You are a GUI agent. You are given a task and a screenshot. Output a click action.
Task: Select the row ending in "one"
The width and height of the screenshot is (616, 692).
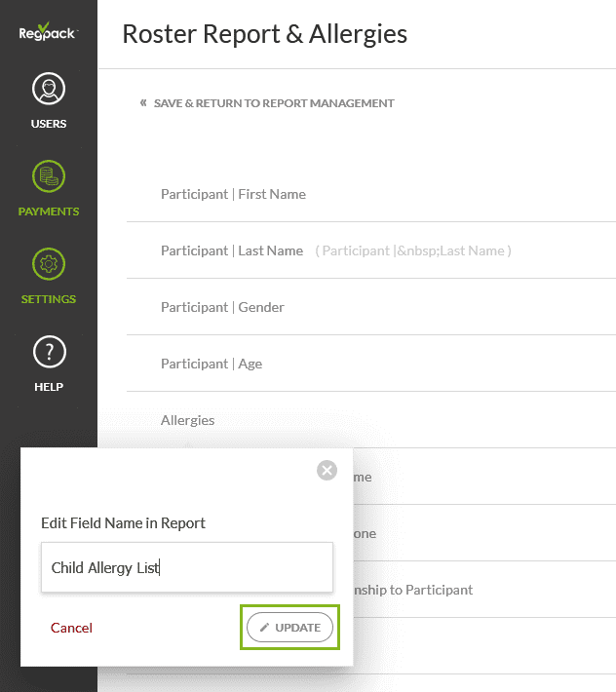point(366,533)
